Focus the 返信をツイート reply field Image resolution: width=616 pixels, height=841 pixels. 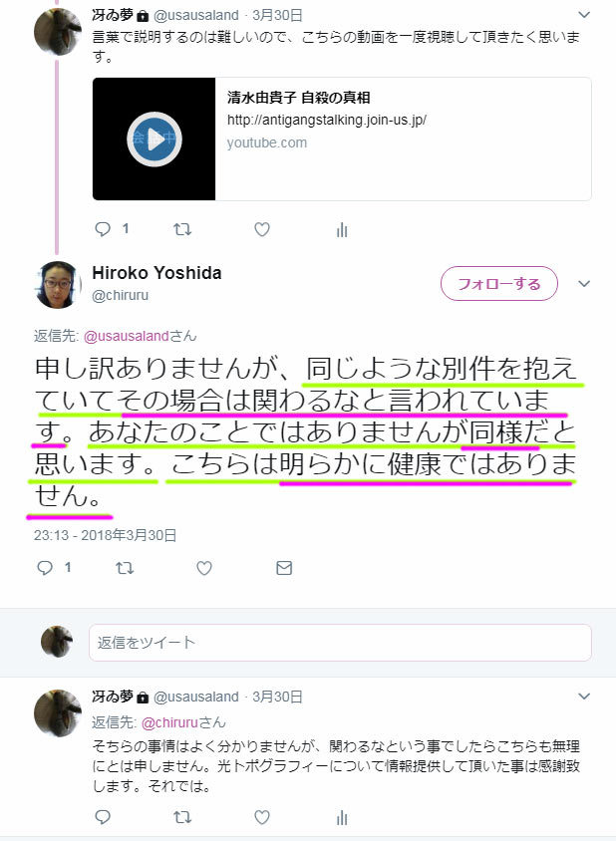340,642
